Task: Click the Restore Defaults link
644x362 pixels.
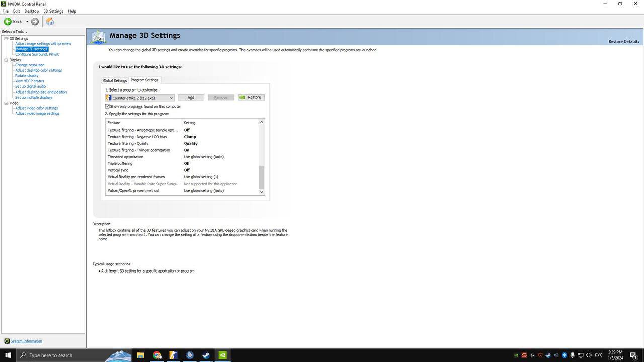Action: (624, 41)
